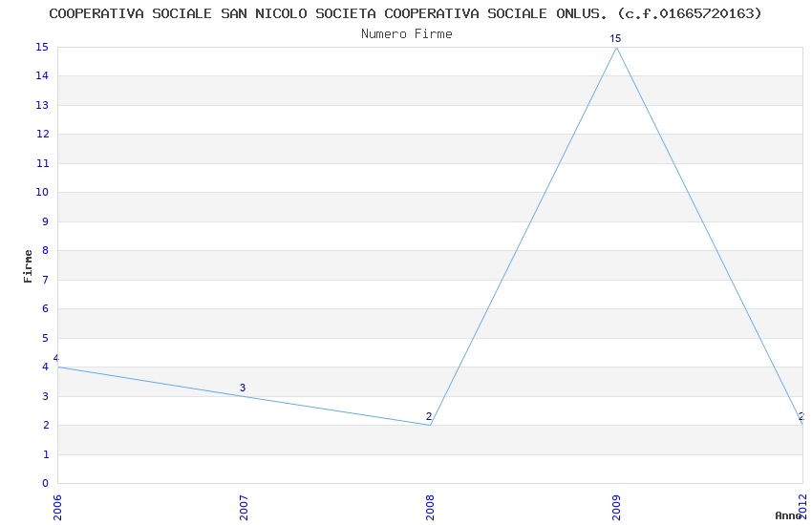Click y-axis tick value 10
Viewport: 812px width, 525px height.
pyautogui.click(x=42, y=193)
